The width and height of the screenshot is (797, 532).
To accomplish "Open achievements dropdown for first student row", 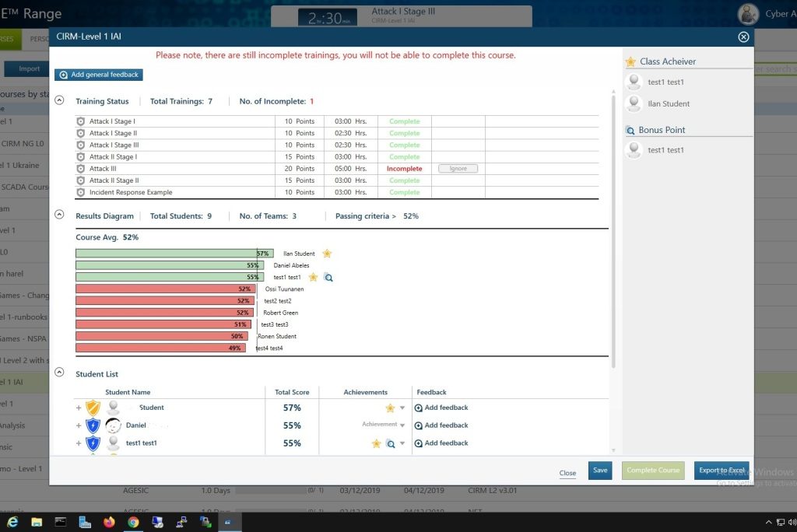I will 402,408.
